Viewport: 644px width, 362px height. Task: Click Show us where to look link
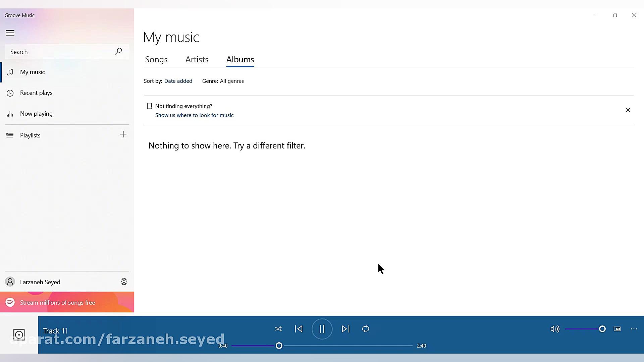tap(194, 115)
